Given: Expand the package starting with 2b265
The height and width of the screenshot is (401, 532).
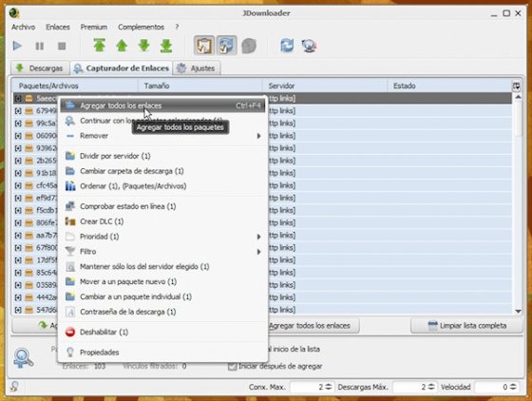Looking at the screenshot, I should click(18, 161).
